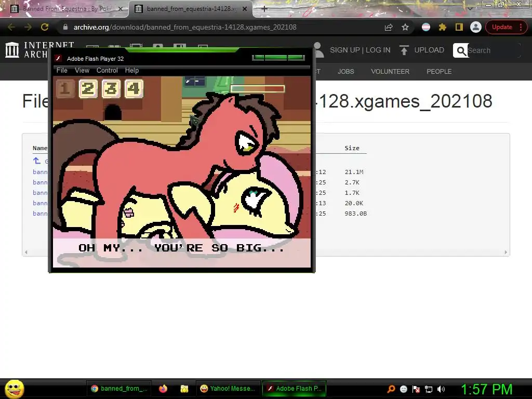Screen dimensions: 532x399
Task: Click the Flash Player title bar icon
Action: (x=58, y=58)
